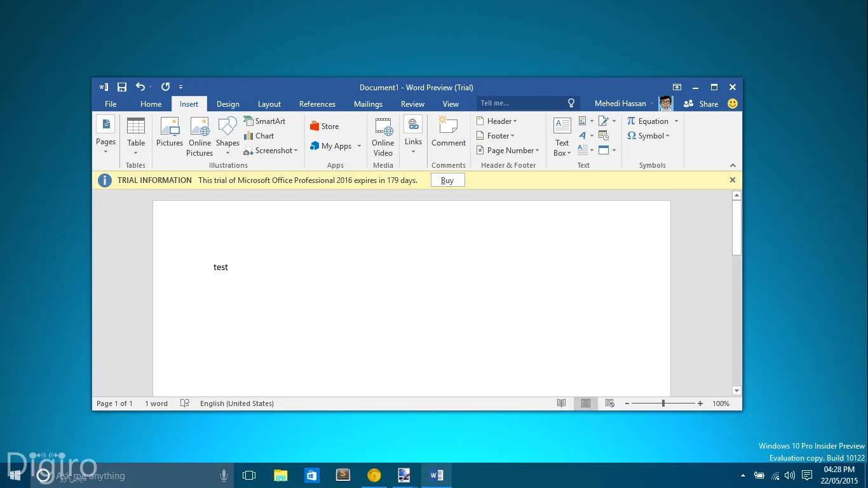Expand the Equation dropdown arrow
Viewport: 868px width, 488px height.
click(676, 121)
